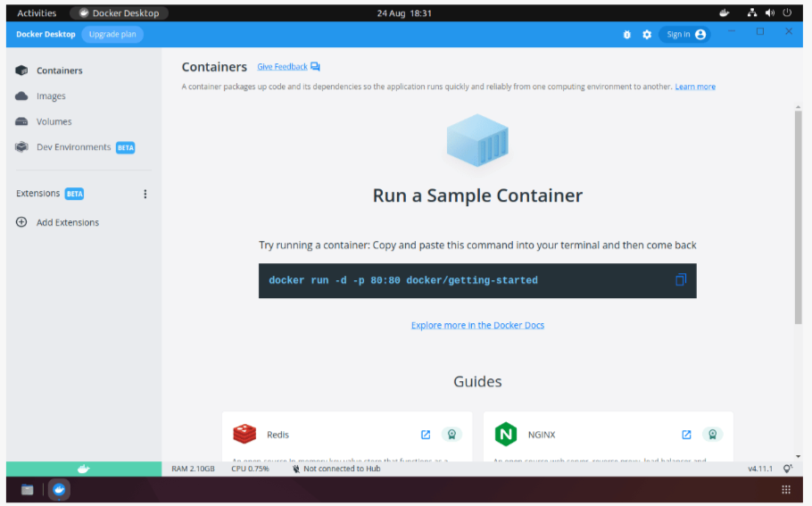Viewport: 812px width, 506px height.
Task: Click the Add Extensions plus icon
Action: click(x=21, y=222)
